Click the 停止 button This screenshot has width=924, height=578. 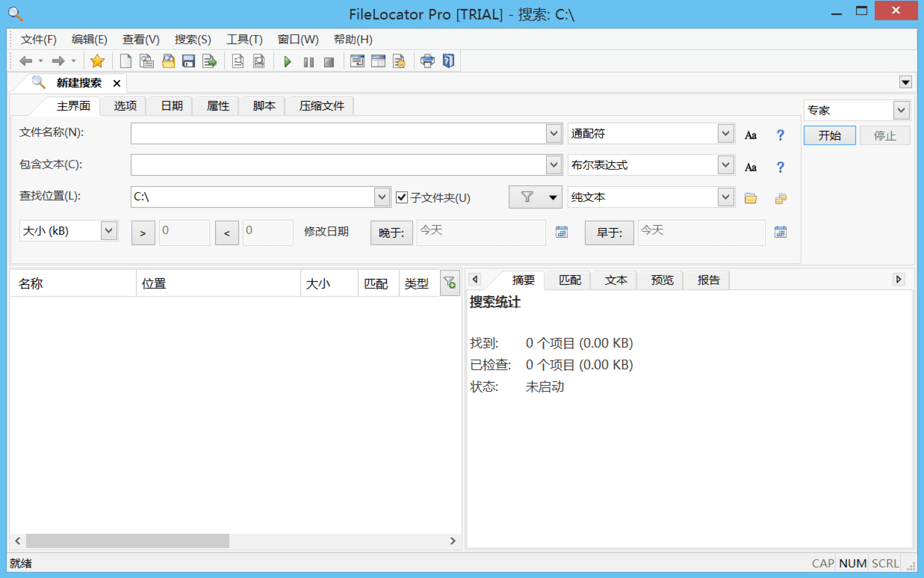point(885,135)
